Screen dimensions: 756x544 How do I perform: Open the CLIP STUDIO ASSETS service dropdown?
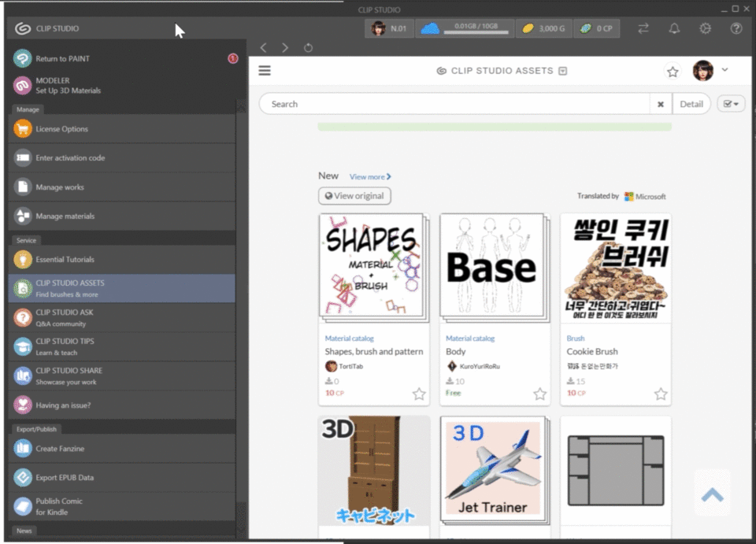tap(562, 71)
